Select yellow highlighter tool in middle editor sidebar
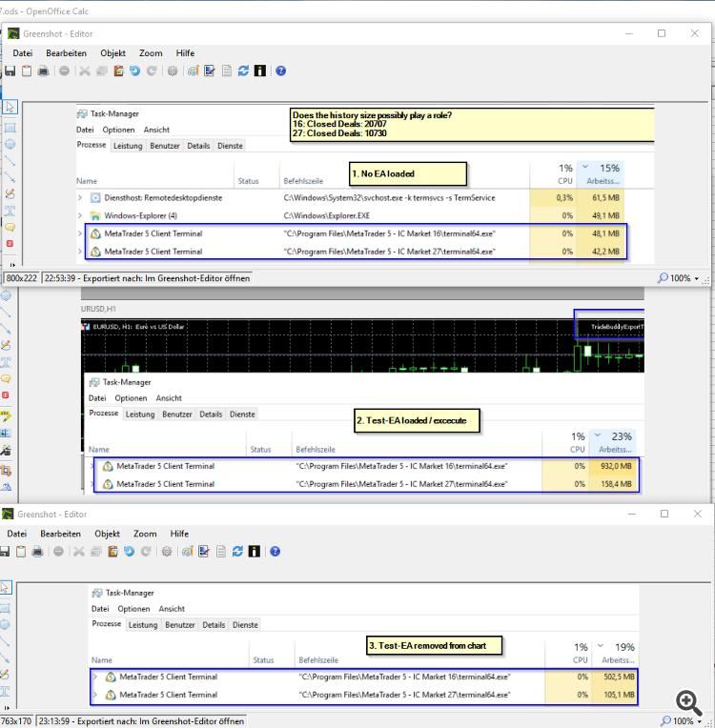The height and width of the screenshot is (728, 715). click(x=6, y=416)
